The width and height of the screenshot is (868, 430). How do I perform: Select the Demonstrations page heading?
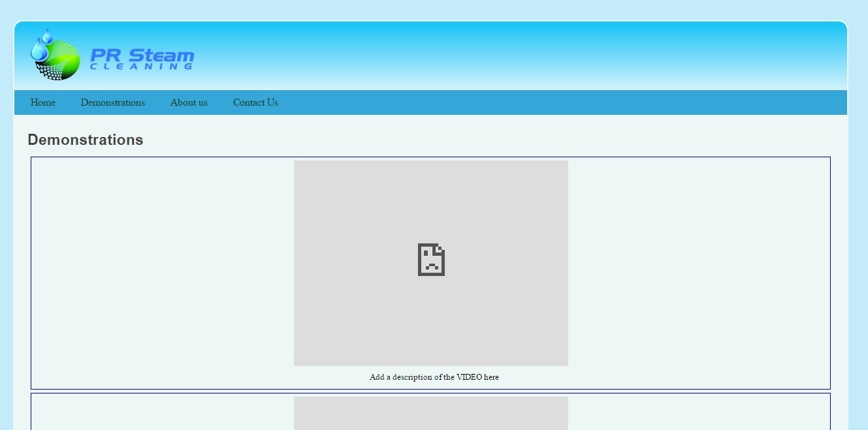[86, 140]
